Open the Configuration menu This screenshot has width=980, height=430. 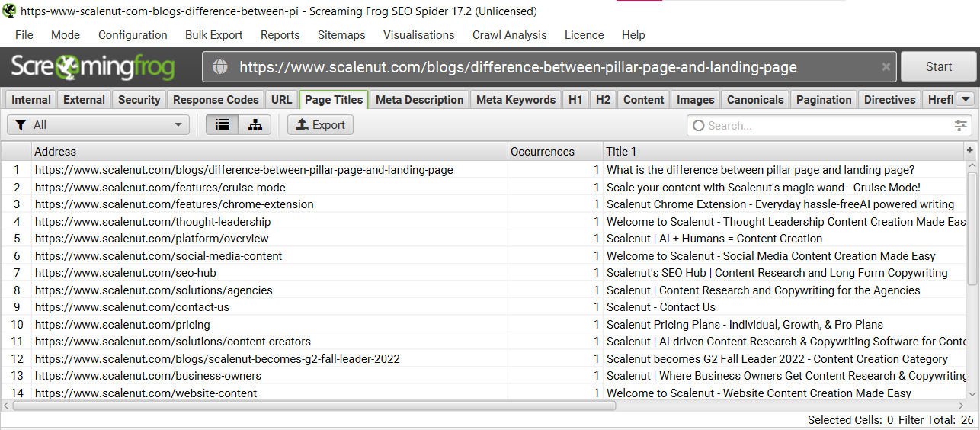click(133, 35)
